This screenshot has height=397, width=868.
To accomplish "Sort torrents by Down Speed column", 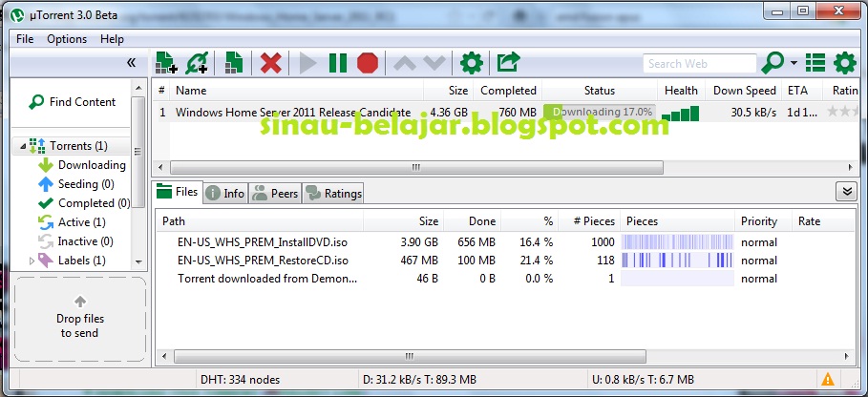I will tap(744, 91).
